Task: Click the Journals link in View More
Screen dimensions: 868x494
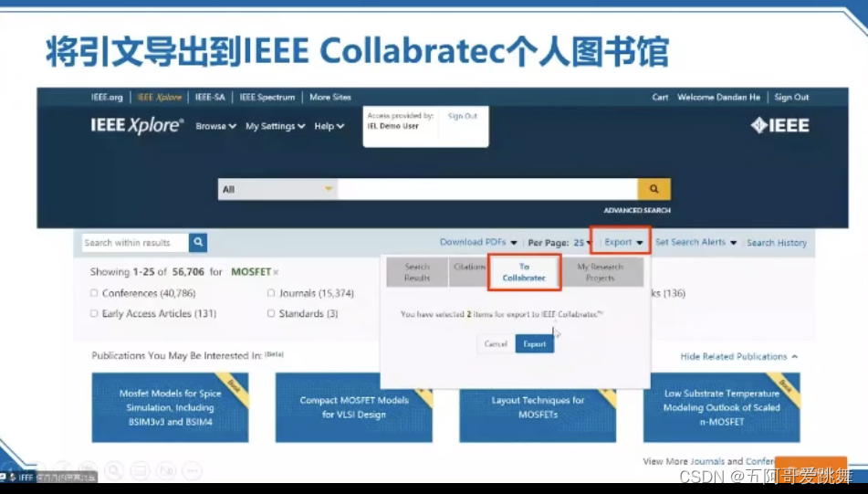Action: pyautogui.click(x=707, y=461)
